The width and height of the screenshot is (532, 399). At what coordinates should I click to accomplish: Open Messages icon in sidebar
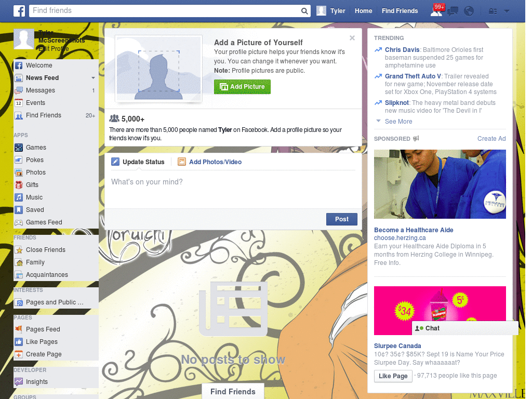19,90
